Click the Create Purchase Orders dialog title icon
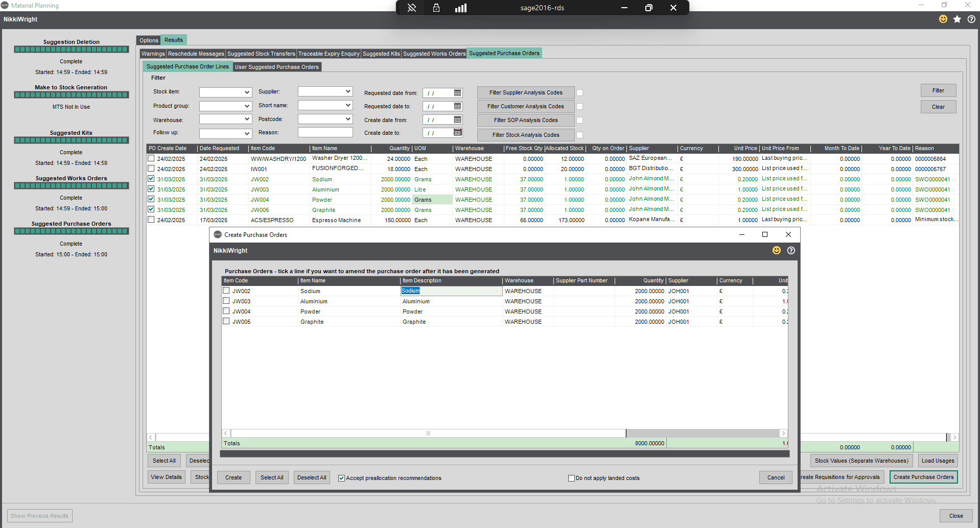 point(218,234)
